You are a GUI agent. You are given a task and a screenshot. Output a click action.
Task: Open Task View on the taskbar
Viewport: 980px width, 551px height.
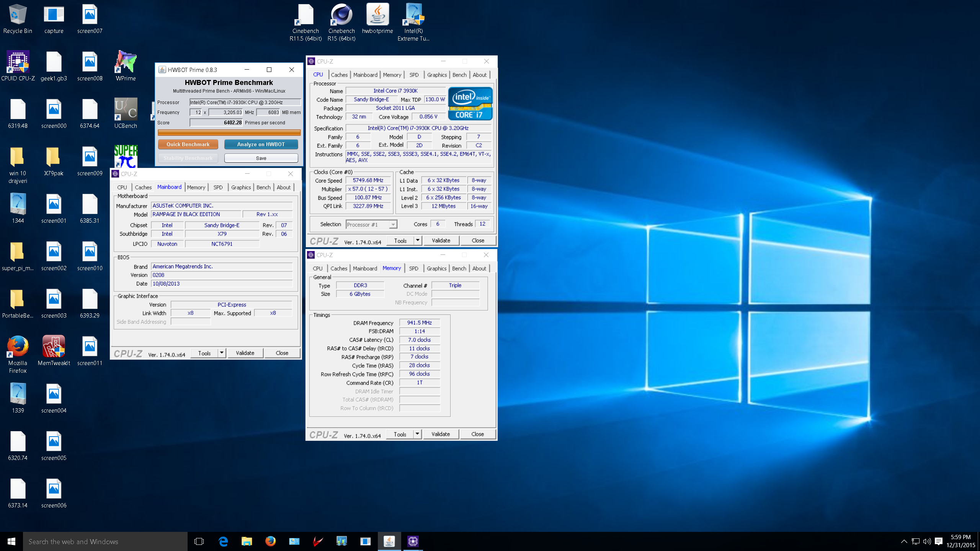[199, 541]
